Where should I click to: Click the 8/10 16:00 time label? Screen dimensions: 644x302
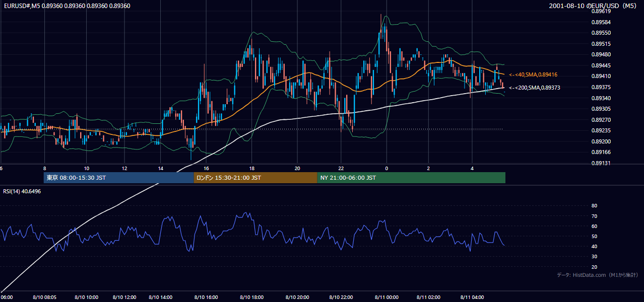[206, 297]
